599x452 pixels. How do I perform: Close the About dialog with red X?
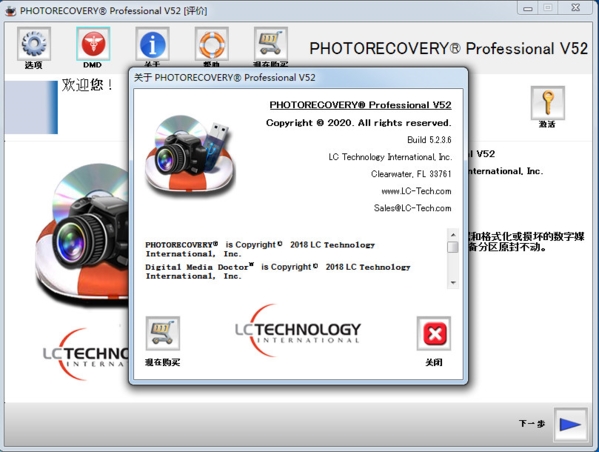coord(434,333)
